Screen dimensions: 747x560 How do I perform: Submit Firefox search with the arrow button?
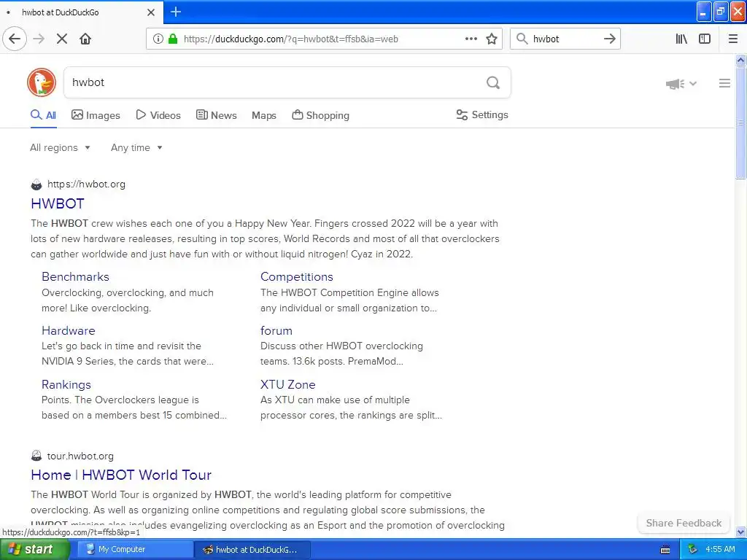pos(609,39)
